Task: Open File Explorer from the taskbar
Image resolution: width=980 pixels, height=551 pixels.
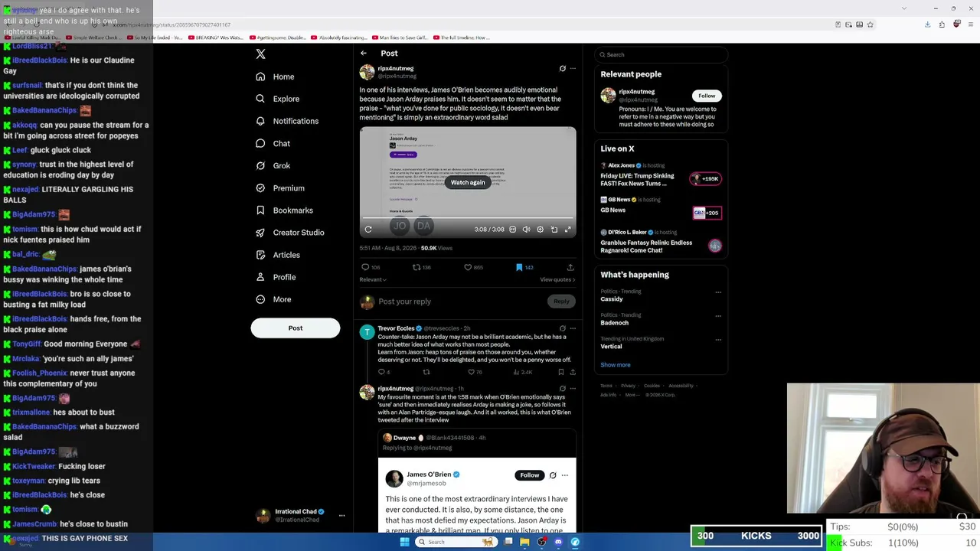Action: coord(525,542)
